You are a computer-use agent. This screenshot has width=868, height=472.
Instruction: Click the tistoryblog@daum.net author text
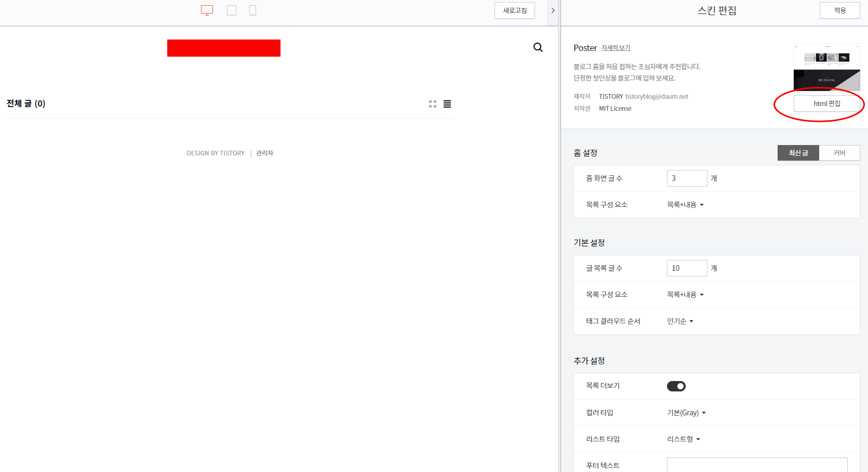click(x=657, y=97)
